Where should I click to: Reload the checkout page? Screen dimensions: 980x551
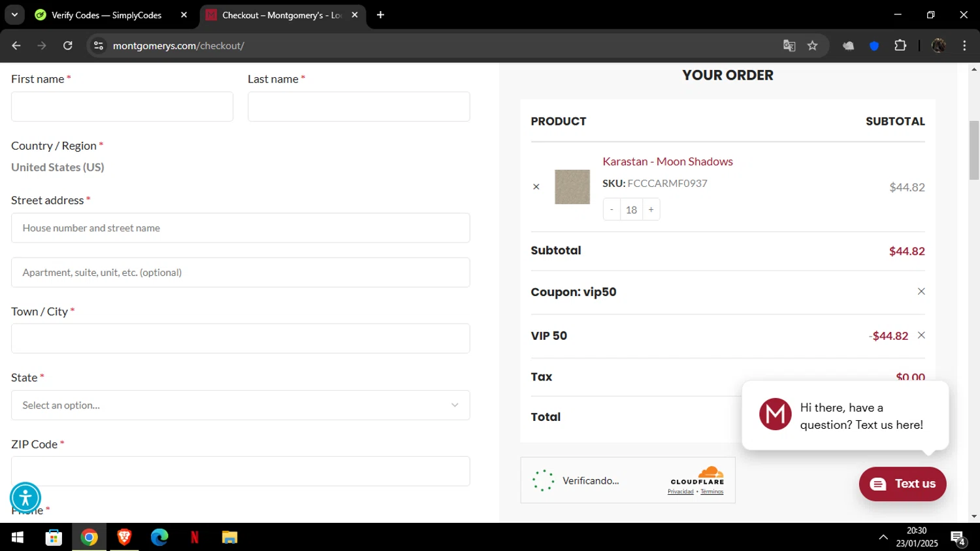pyautogui.click(x=68, y=46)
